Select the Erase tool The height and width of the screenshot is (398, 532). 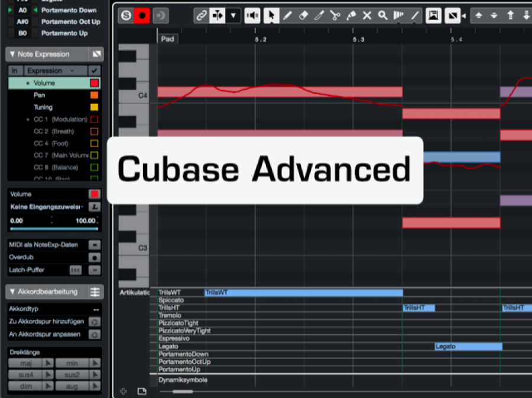pos(303,15)
